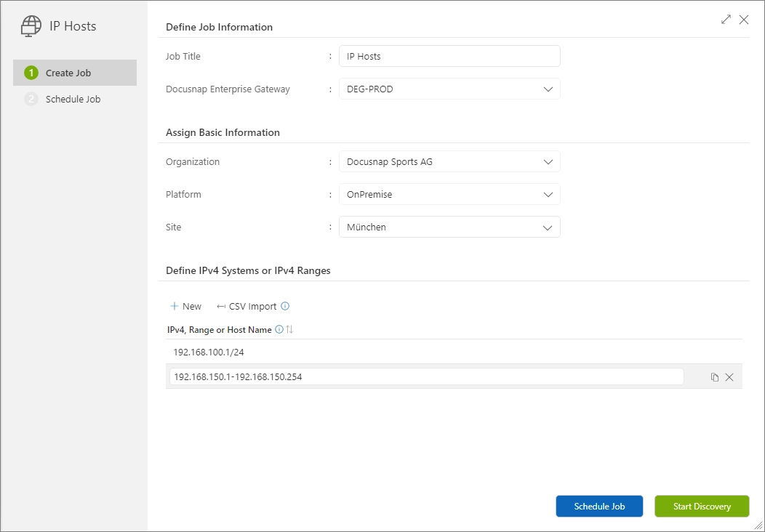Show info for CSV Import
765x532 pixels.
[285, 306]
